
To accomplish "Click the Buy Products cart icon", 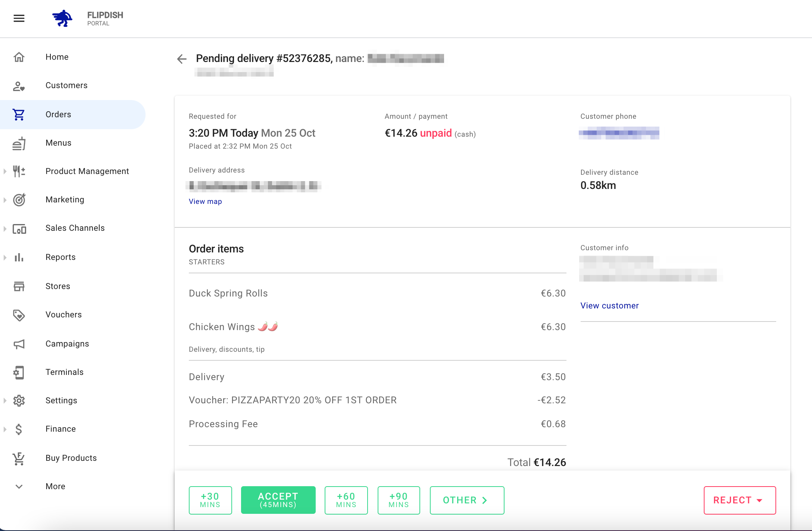I will [19, 458].
